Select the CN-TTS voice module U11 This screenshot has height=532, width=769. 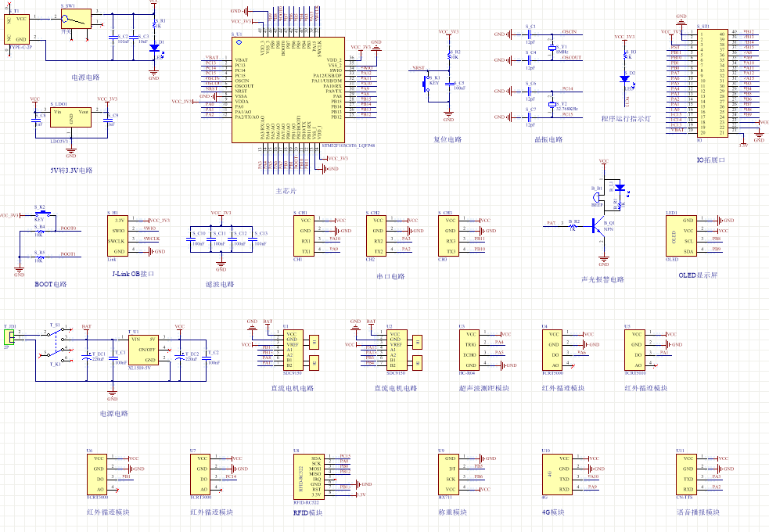(686, 474)
